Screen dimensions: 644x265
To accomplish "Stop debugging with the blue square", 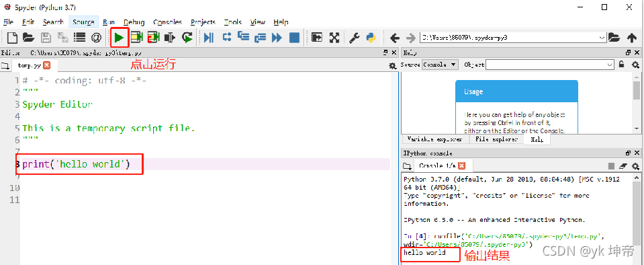I will (x=295, y=38).
